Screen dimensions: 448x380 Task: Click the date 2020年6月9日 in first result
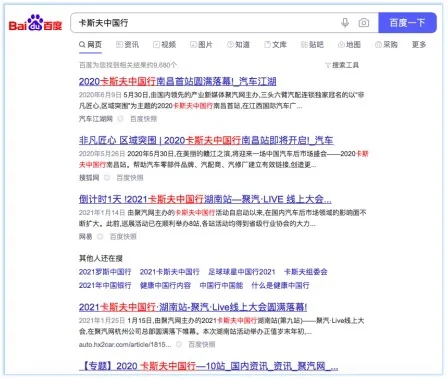[100, 95]
